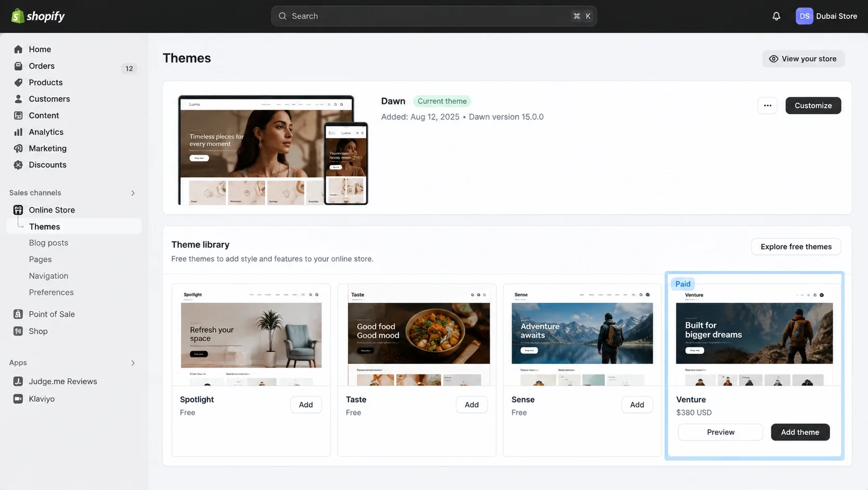Click the Analytics bar chart icon
868x490 pixels.
click(18, 132)
